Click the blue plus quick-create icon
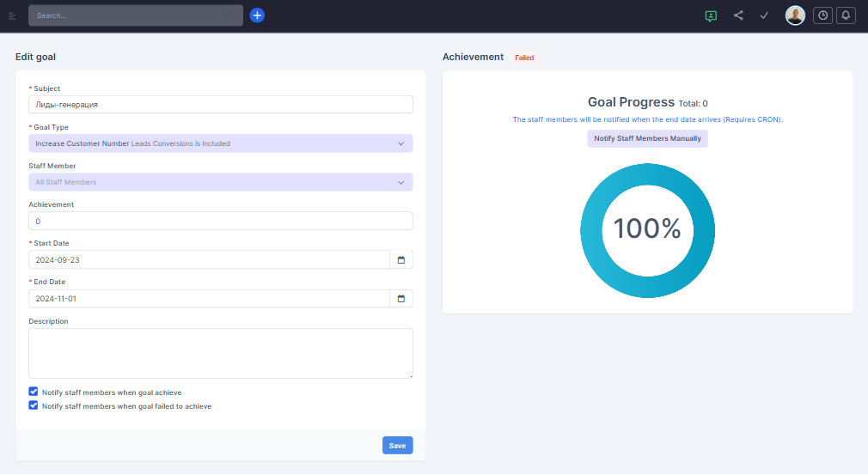 257,15
